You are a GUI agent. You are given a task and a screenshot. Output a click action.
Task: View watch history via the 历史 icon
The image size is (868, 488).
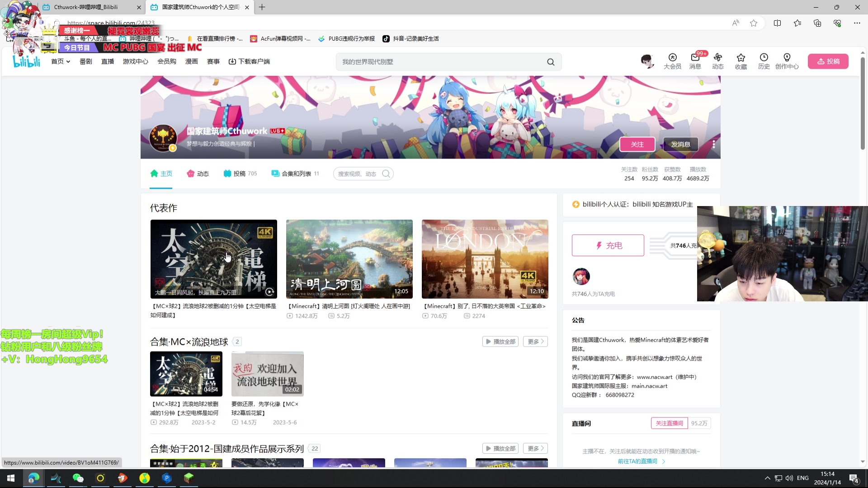(x=764, y=61)
